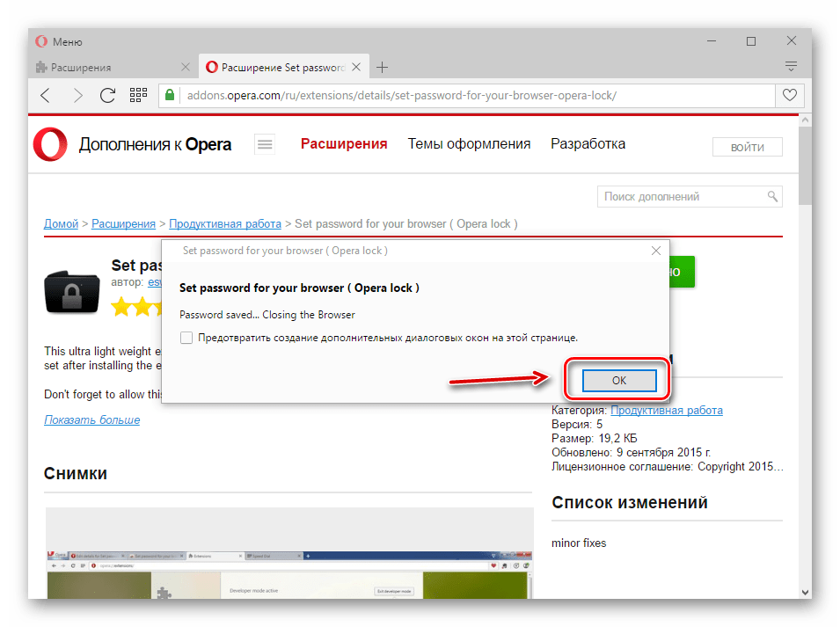Close the Расширение Set password tab
Image resolution: width=840 pixels, height=627 pixels.
356,67
